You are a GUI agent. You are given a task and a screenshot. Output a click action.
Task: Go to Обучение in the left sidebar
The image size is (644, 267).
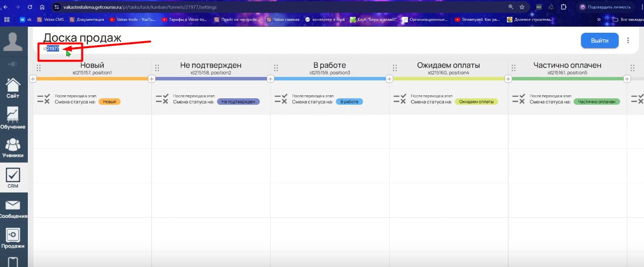(13, 119)
